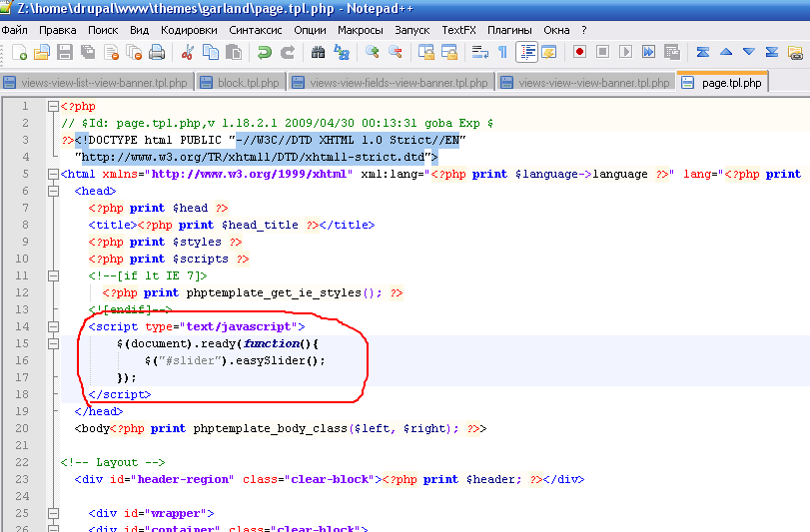Click the blue hourglass-shaped toolbar icon
The image size is (810, 532).
(x=772, y=52)
